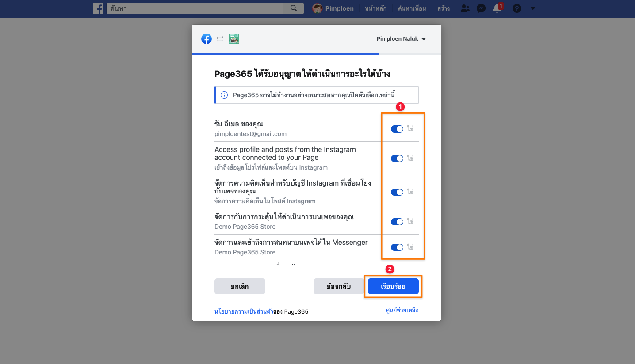Viewport: 635px width, 364px height.
Task: Open สร้าง create menu item
Action: (x=444, y=8)
